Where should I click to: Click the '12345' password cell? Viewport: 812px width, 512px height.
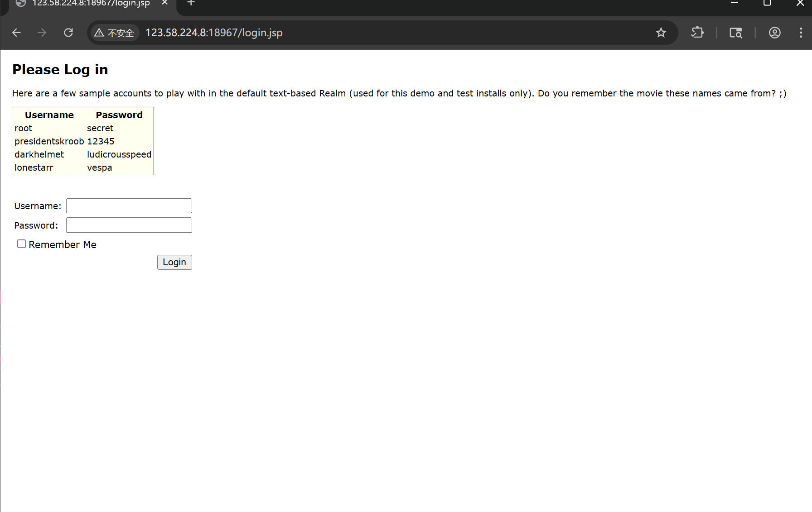pos(101,141)
